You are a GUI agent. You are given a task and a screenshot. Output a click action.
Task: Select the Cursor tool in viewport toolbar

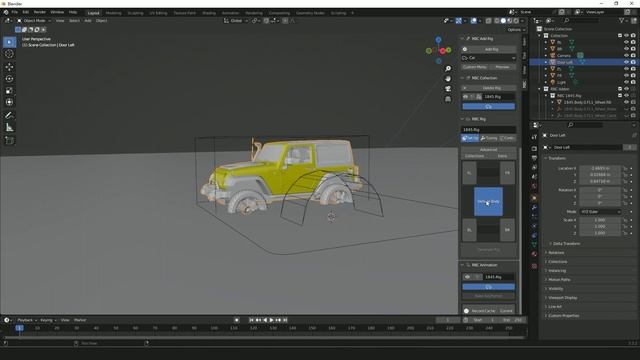pos(9,54)
